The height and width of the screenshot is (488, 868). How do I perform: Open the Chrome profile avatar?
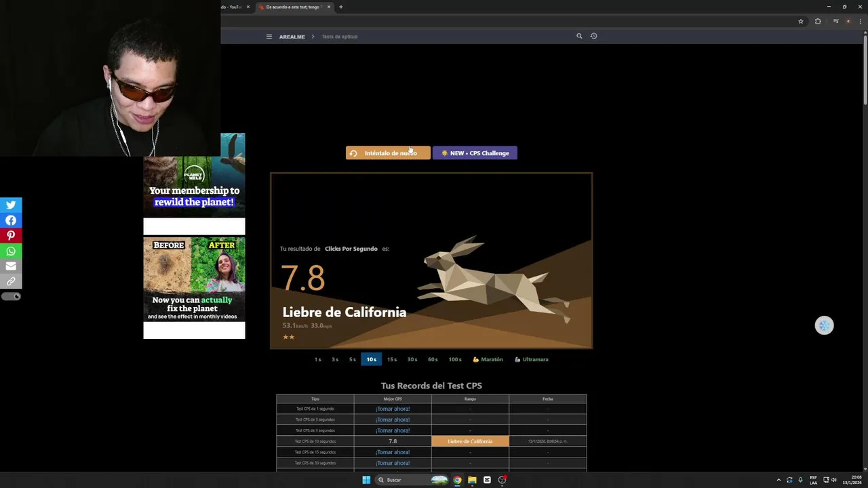[848, 21]
